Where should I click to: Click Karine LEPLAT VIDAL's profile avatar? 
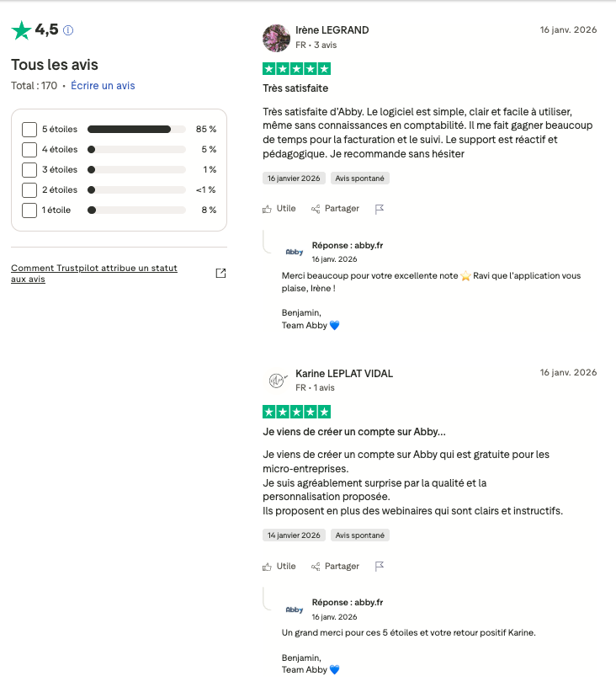[277, 380]
